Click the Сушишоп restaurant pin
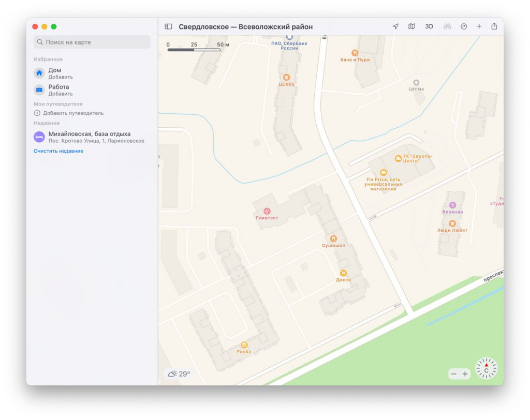 coord(333,238)
